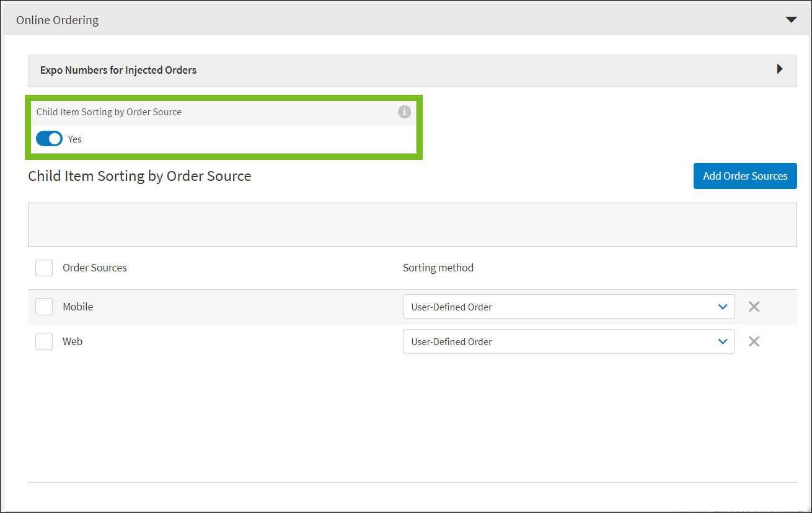Click the Expo Numbers for Injected Orders title
Image resolution: width=812 pixels, height=513 pixels.
coord(118,70)
